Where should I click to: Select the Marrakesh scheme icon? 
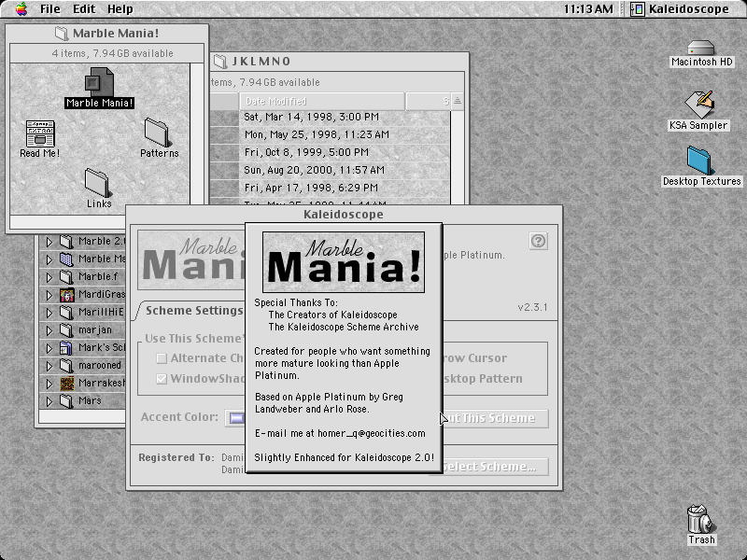[66, 384]
